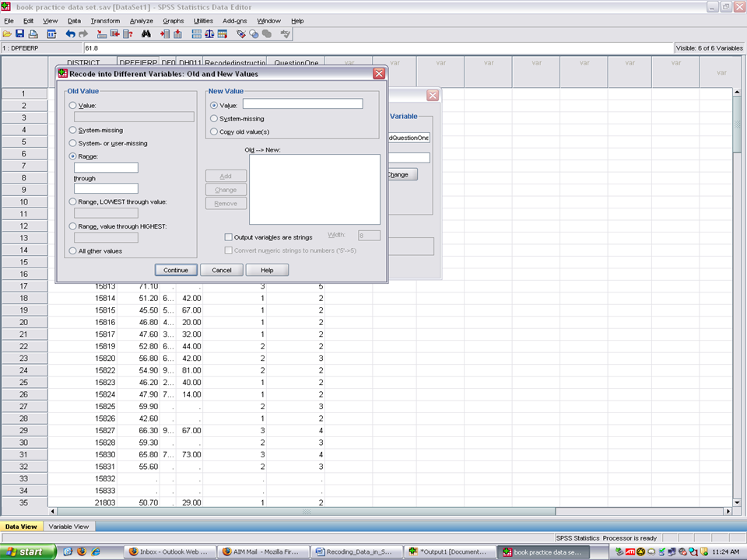Screen dimensions: 747x560
Task: Open the Analyze menu
Action: 141,20
